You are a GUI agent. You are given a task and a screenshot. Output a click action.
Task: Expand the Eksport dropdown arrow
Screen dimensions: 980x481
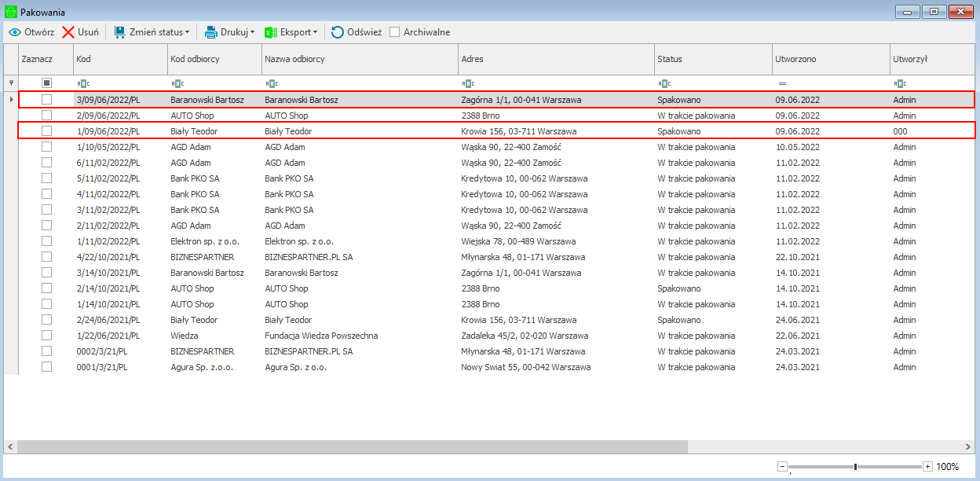click(315, 32)
